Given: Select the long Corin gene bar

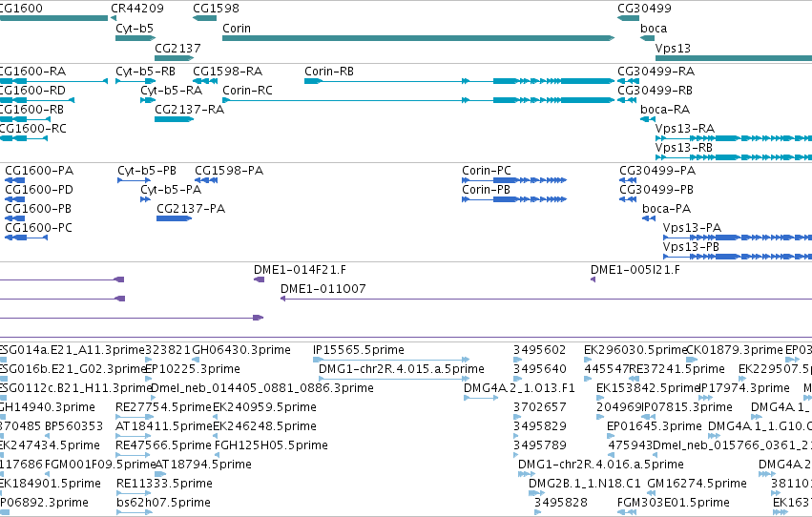Looking at the screenshot, I should point(419,38).
